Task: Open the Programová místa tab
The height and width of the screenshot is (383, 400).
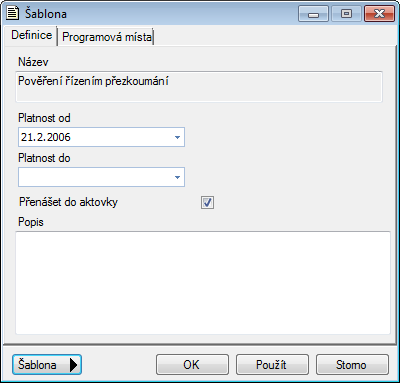Action: click(x=107, y=37)
